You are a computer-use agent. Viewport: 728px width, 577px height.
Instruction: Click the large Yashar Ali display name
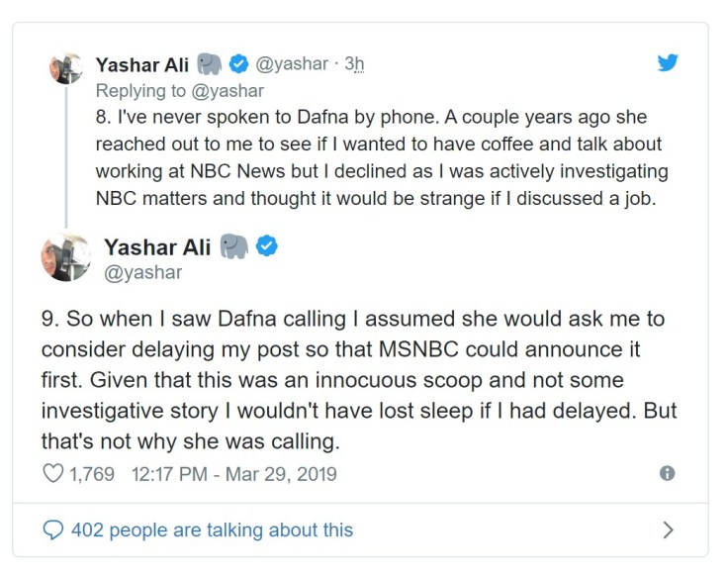pos(156,245)
